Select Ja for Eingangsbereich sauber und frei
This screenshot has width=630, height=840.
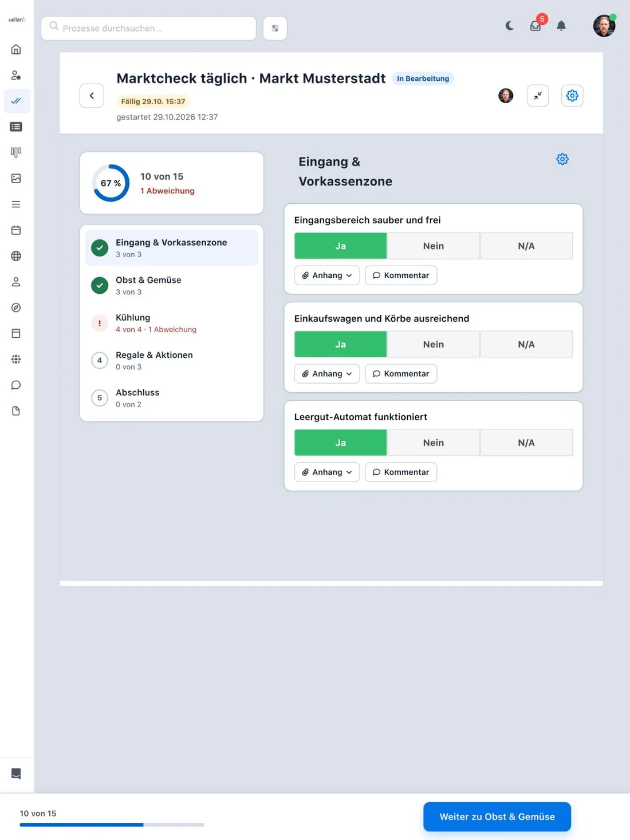click(340, 246)
